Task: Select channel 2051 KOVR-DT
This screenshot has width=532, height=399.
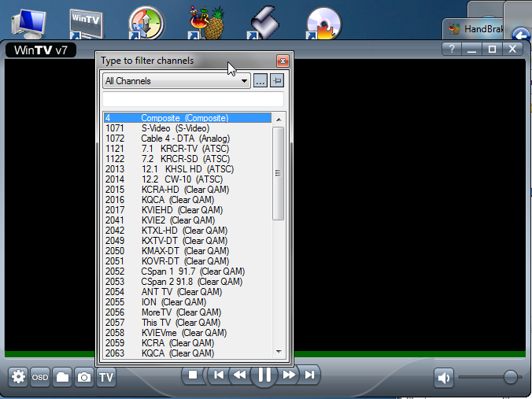Action: point(187,261)
